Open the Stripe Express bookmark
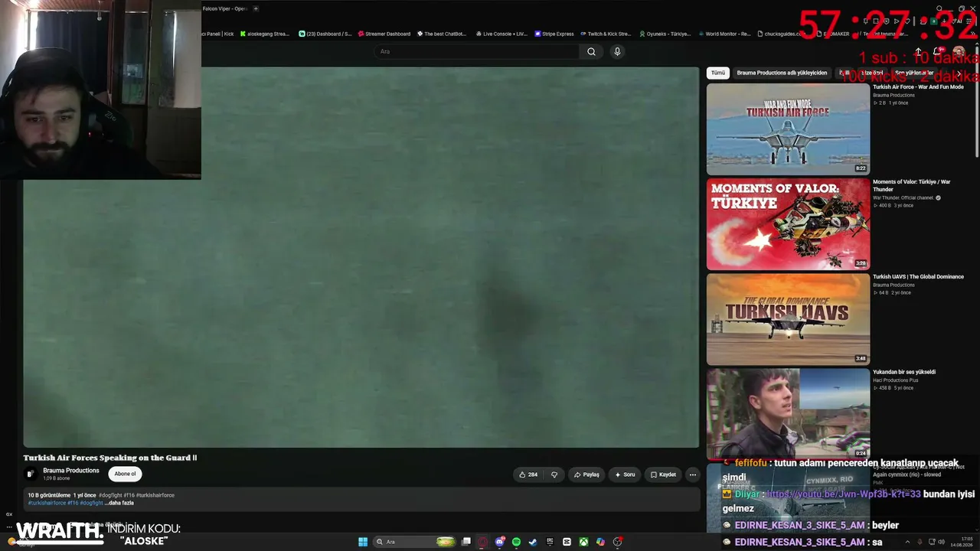 tap(554, 34)
